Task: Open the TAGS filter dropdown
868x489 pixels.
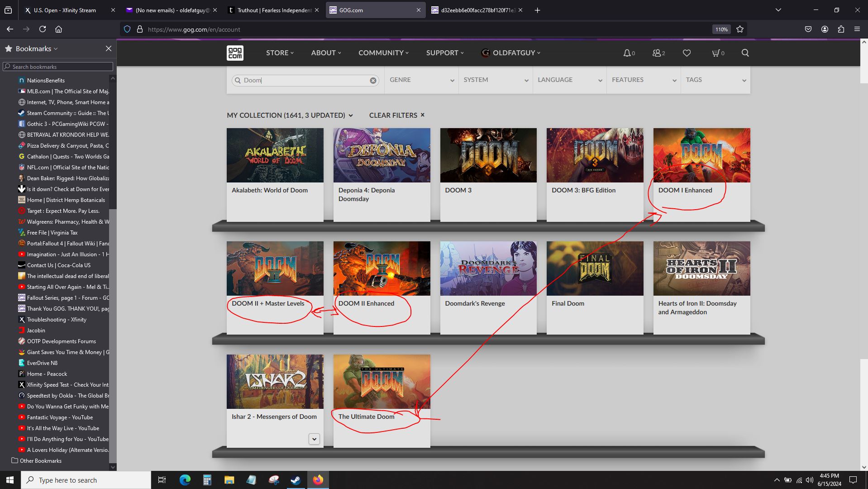Action: 715,80
